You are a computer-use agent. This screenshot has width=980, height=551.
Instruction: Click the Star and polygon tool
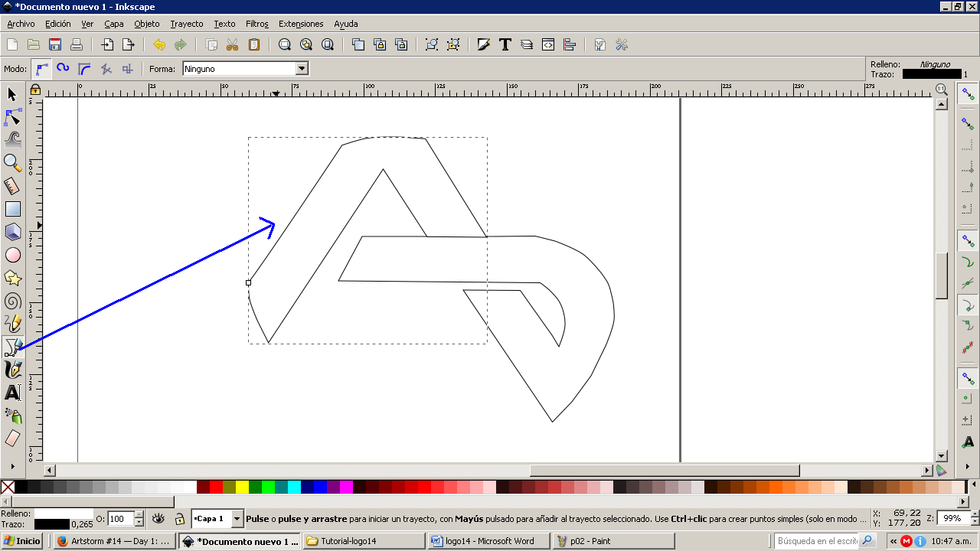[12, 278]
